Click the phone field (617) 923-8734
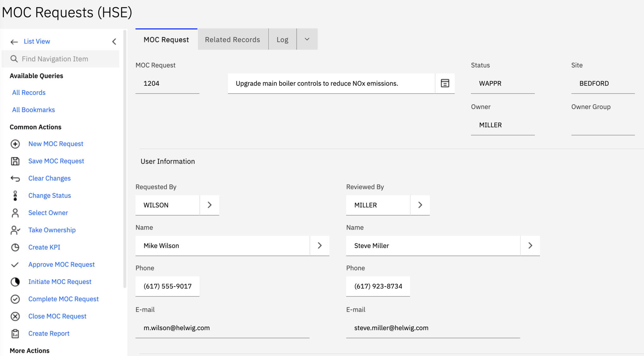The image size is (644, 356). pyautogui.click(x=378, y=286)
